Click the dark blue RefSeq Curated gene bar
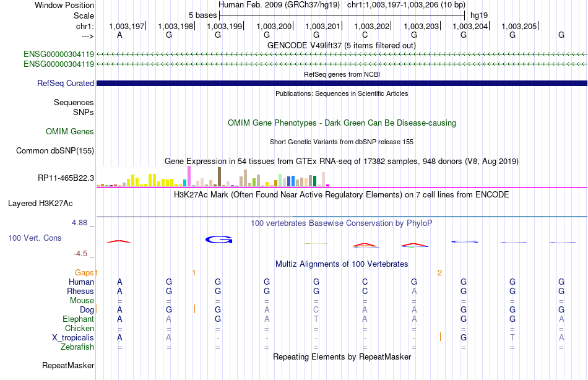This screenshot has height=380, width=588. [x=342, y=84]
